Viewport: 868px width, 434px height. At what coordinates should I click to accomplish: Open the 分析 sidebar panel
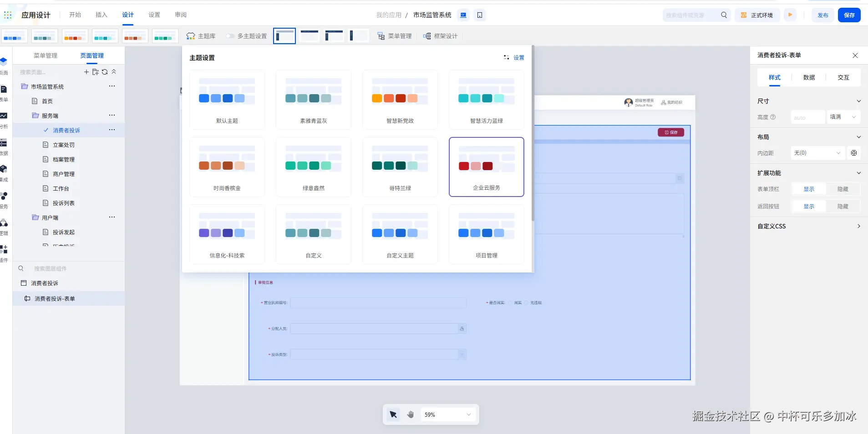click(x=4, y=120)
